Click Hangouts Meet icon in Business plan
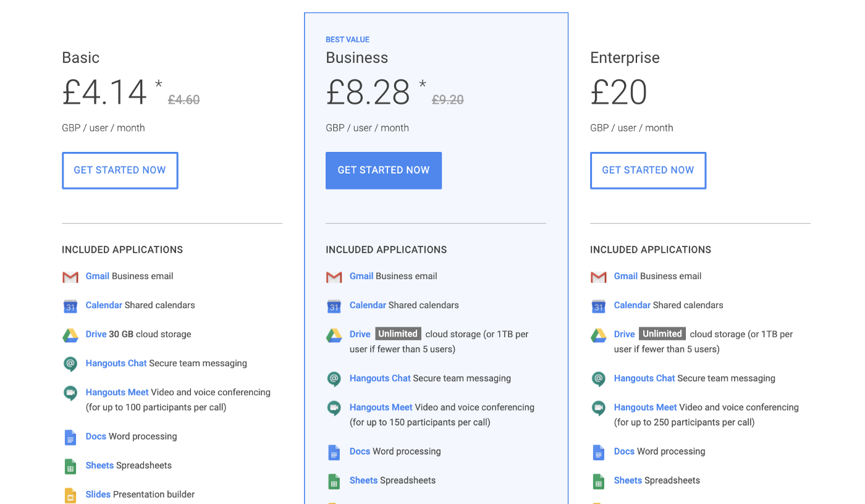865x504 pixels. [334, 408]
